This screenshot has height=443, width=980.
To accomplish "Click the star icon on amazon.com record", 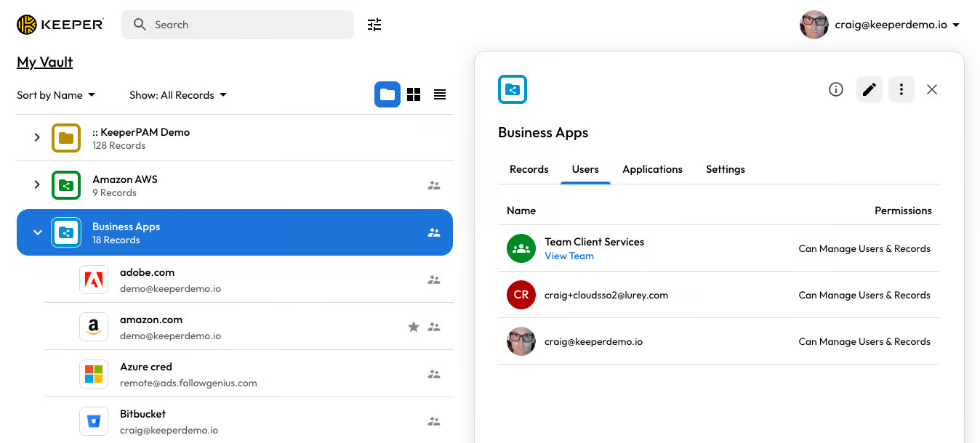I will pos(414,327).
